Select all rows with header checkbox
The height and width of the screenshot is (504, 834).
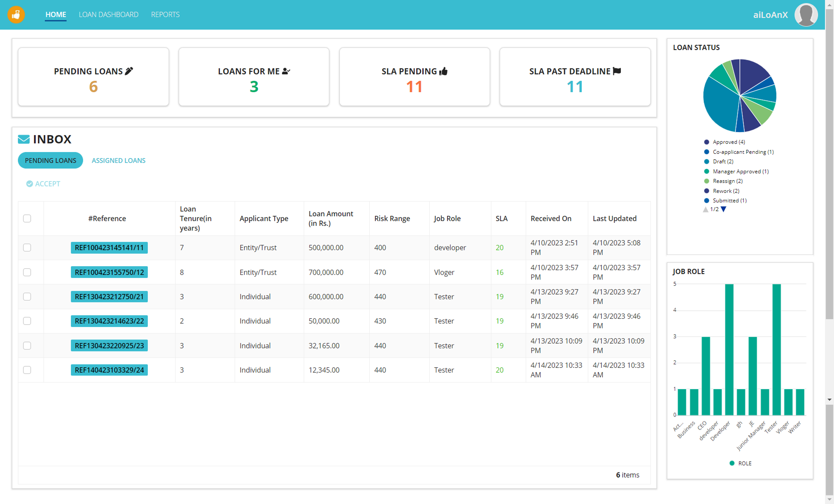(27, 219)
